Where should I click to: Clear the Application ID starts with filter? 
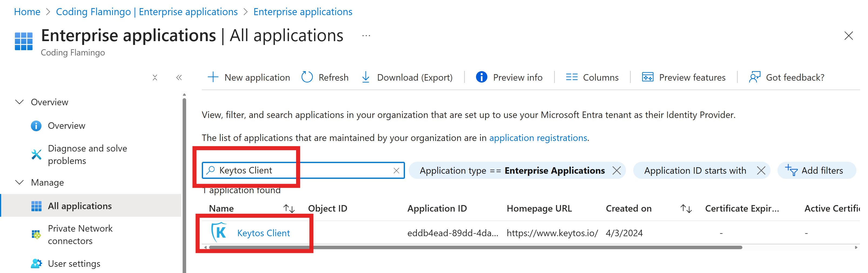coord(761,170)
